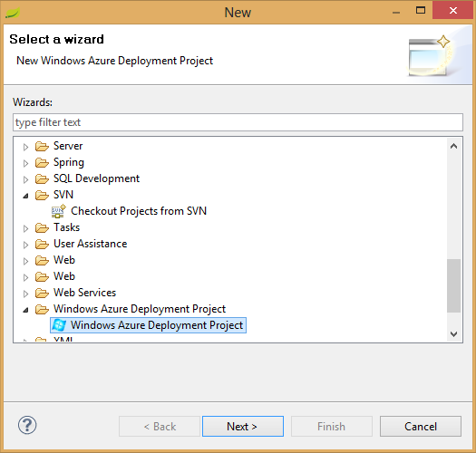Collapse the SVN tree node
This screenshot has width=476, height=453.
point(25,196)
